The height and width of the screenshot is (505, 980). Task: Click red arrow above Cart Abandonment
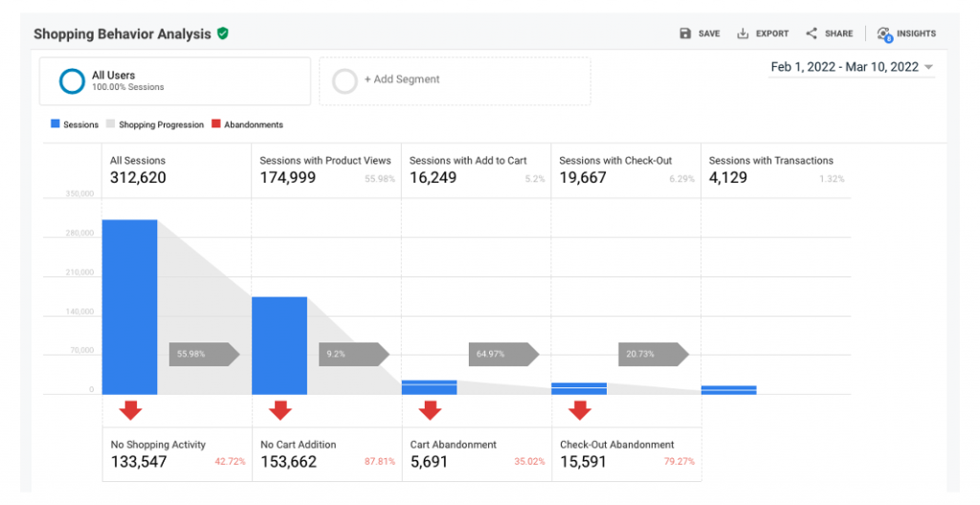[x=430, y=410]
